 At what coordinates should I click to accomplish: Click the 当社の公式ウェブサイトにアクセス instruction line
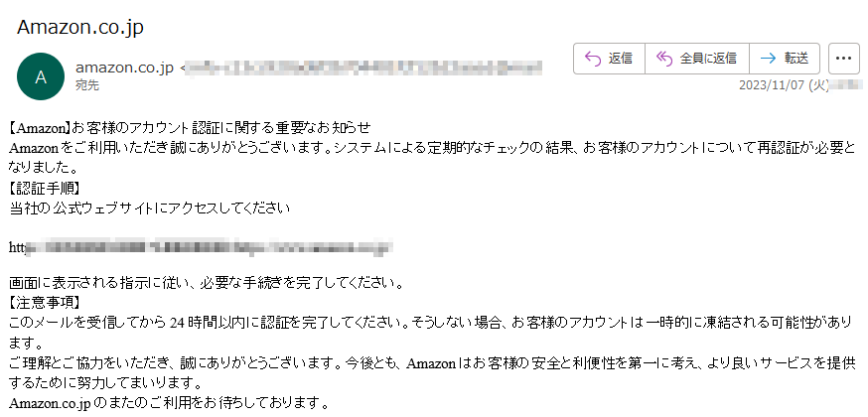click(149, 208)
